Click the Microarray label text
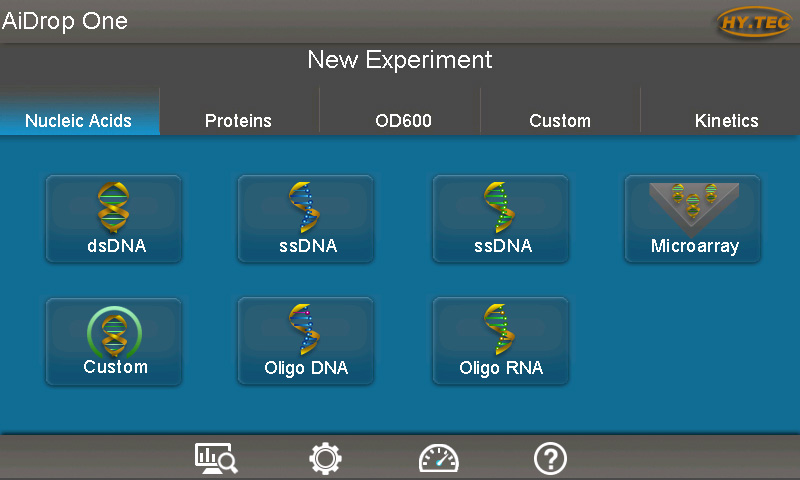This screenshot has width=800, height=480. coord(694,246)
